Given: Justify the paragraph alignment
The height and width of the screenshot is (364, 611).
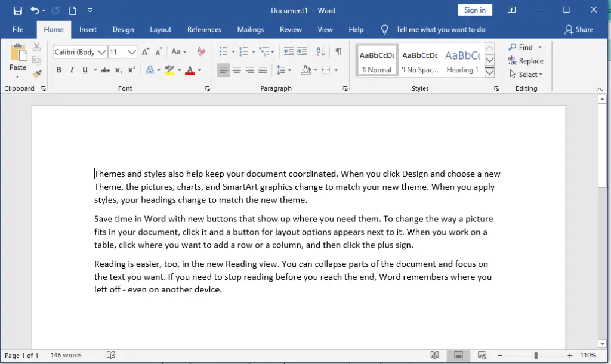Looking at the screenshot, I should 263,70.
